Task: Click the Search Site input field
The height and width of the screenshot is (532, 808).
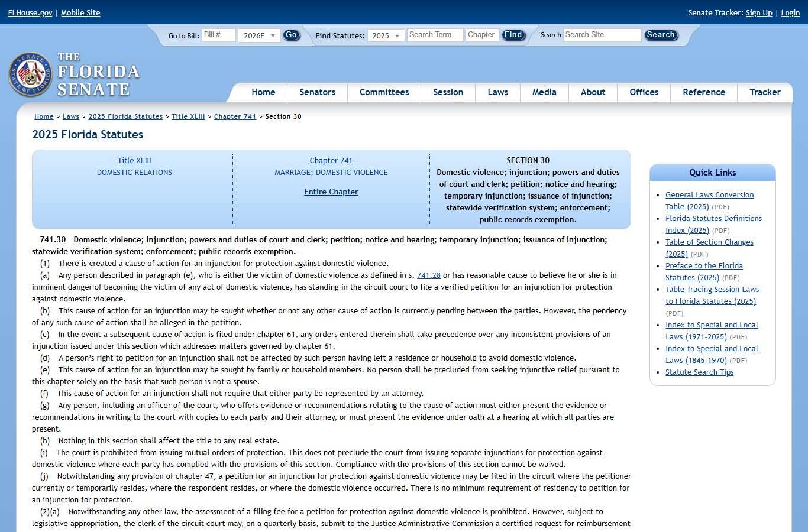Action: click(602, 35)
